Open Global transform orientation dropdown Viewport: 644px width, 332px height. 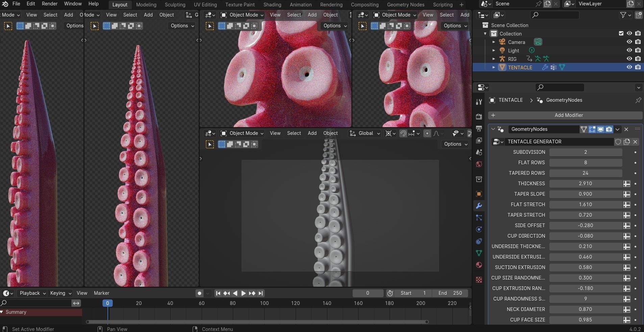click(x=365, y=133)
